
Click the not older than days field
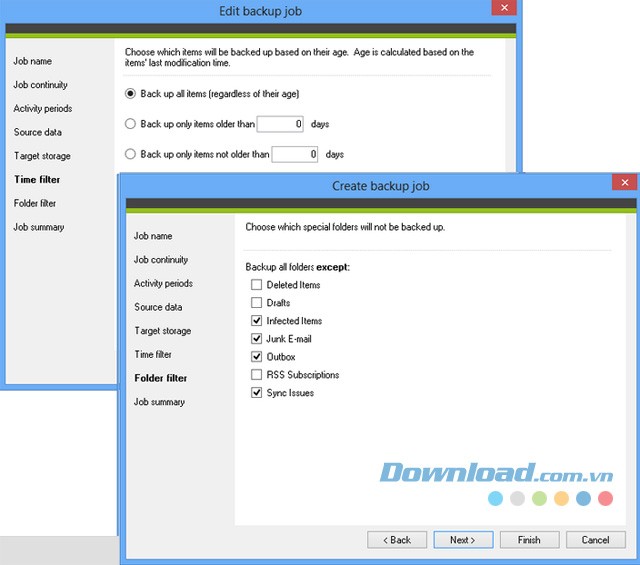(x=295, y=154)
